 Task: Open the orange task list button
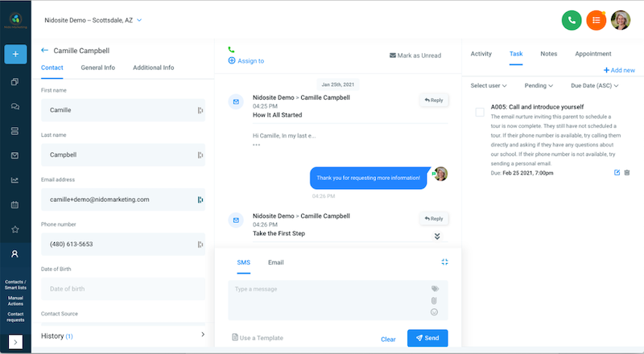[597, 20]
